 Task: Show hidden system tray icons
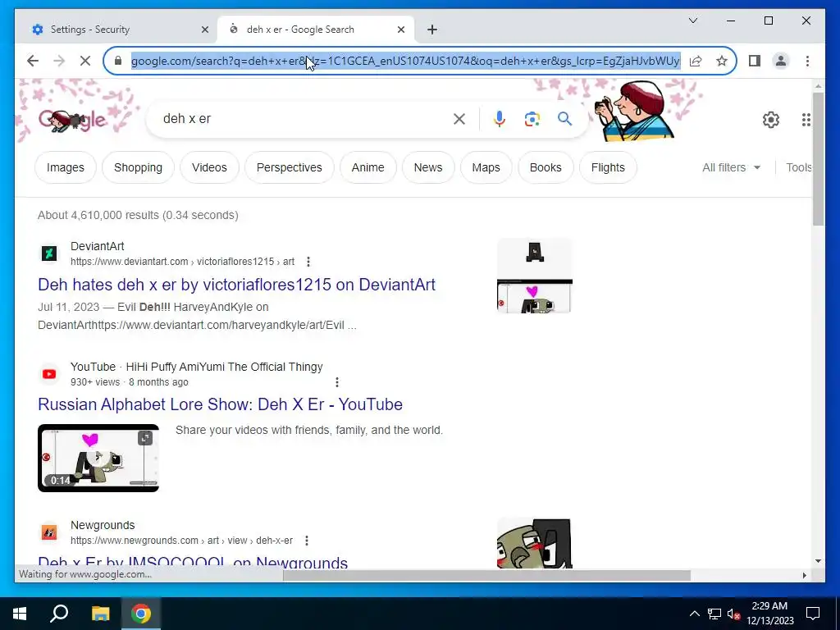(694, 614)
